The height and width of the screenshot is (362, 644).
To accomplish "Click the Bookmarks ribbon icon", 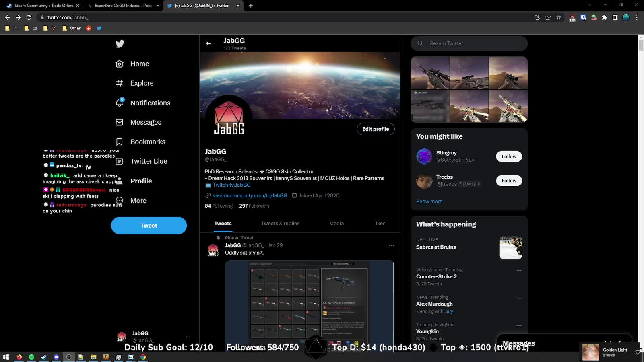I will [120, 142].
